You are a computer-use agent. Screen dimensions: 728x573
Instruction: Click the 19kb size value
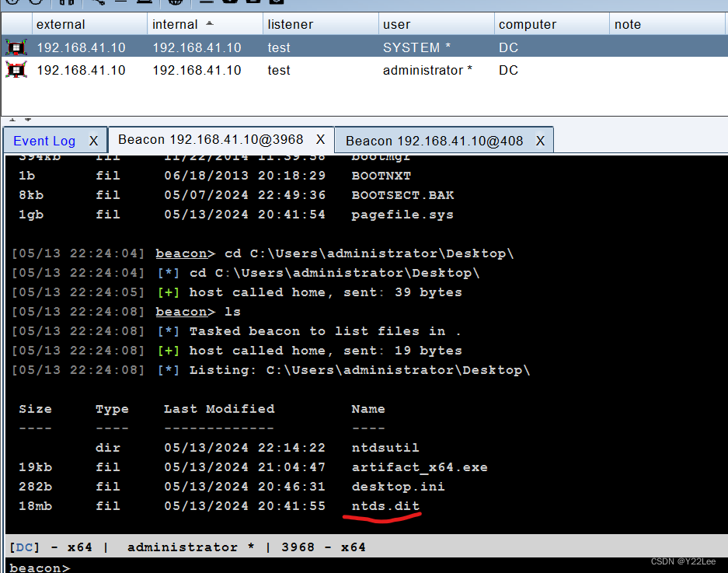point(35,467)
